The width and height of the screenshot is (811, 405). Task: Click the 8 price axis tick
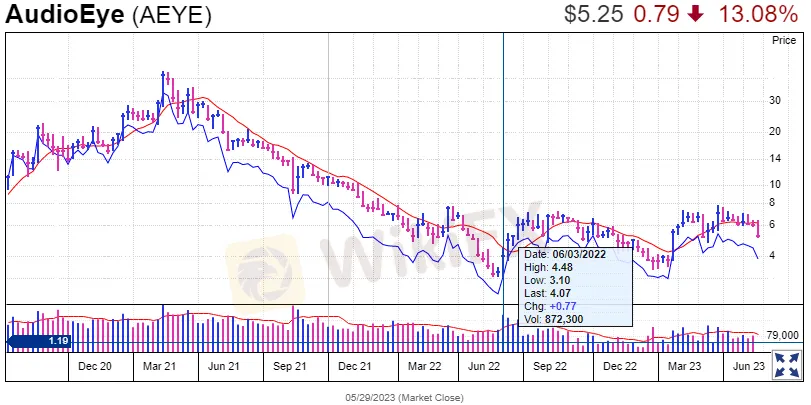pyautogui.click(x=772, y=202)
